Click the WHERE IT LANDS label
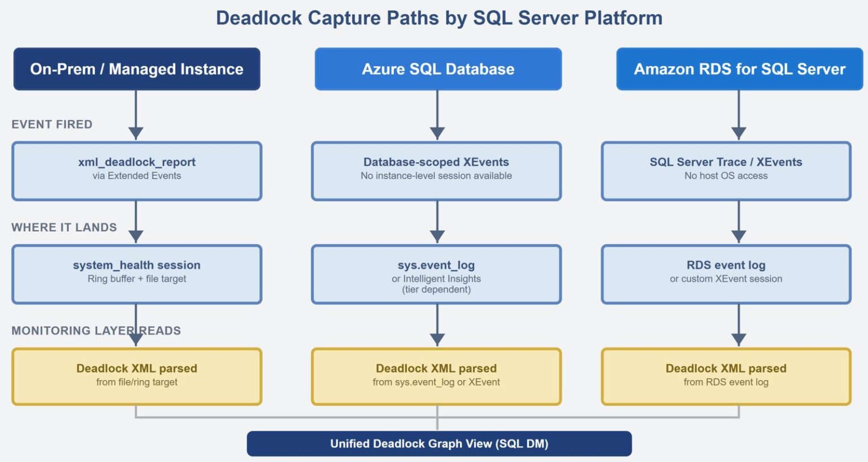This screenshot has height=462, width=868. pos(63,227)
